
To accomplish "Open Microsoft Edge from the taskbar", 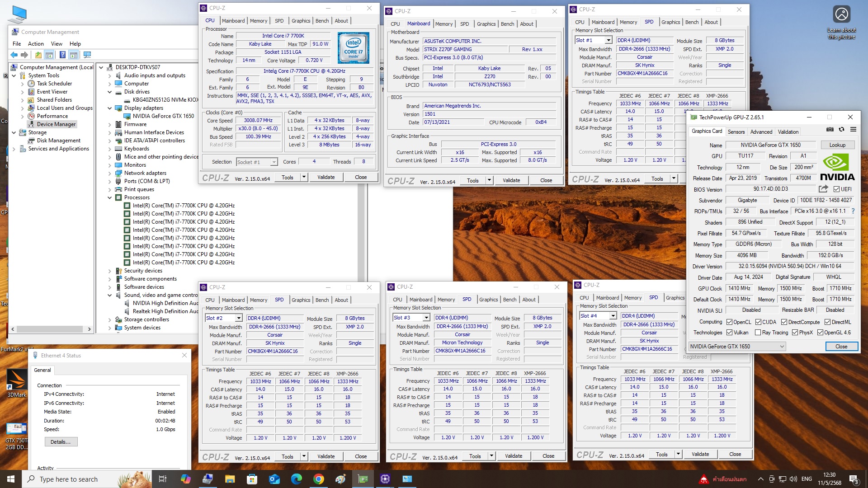I will (297, 479).
